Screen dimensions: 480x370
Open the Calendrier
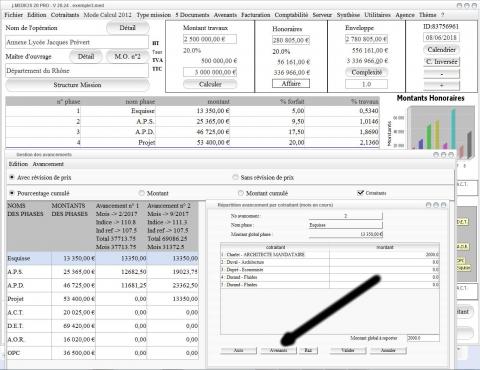pyautogui.click(x=441, y=50)
